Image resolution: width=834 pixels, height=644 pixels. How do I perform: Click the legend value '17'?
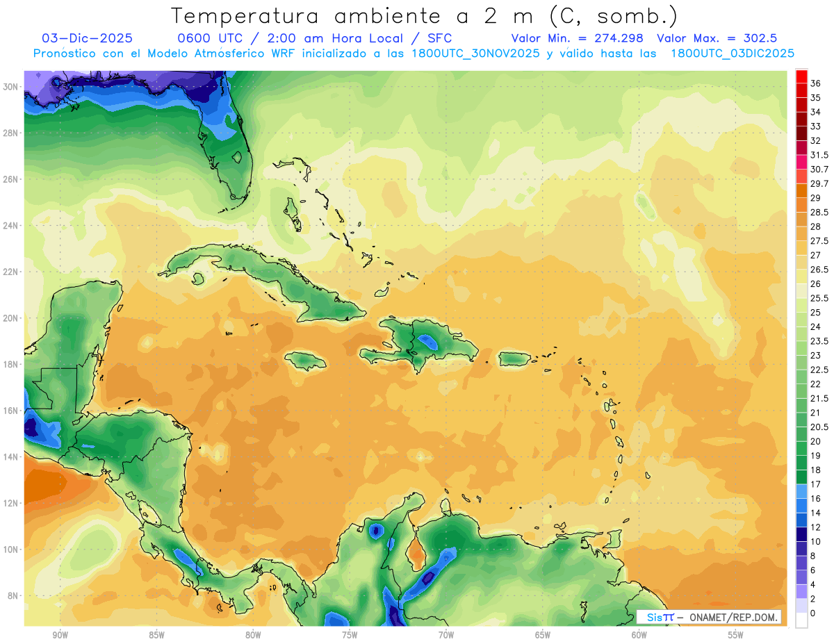pyautogui.click(x=816, y=484)
